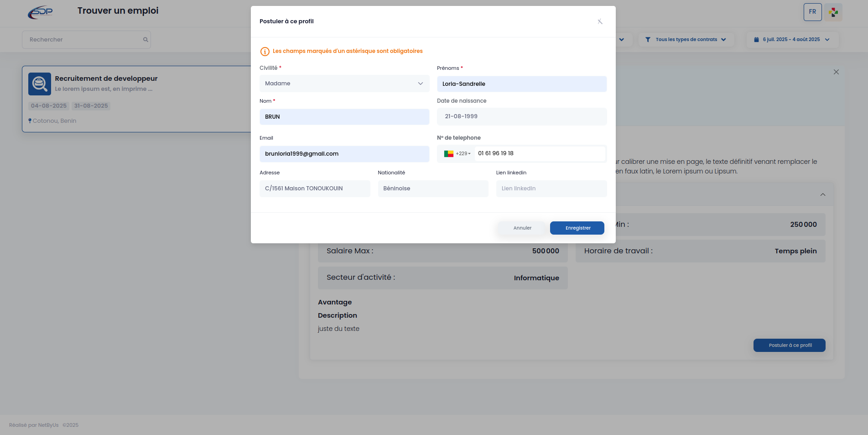Viewport: 868px width, 435px height.
Task: Click the colorful app icon beside FR
Action: (833, 12)
